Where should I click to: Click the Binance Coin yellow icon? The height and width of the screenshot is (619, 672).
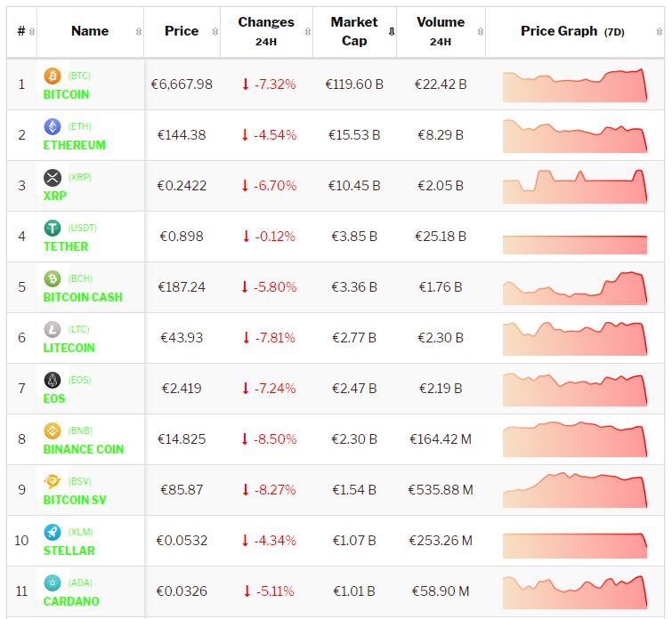pos(53,431)
